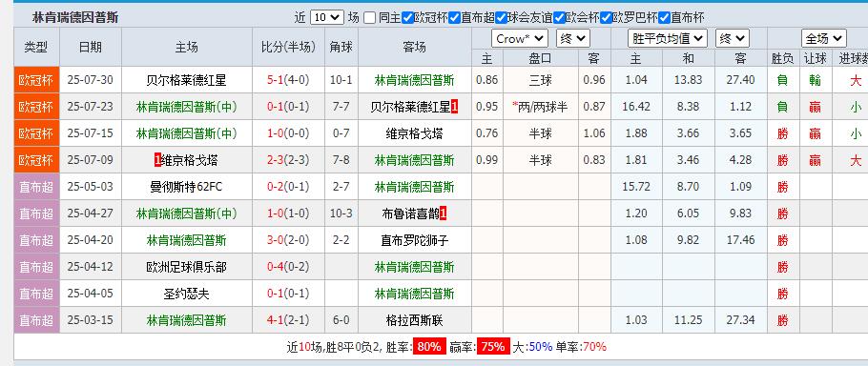
Task: Click the corner count 10-1
Action: (x=341, y=80)
